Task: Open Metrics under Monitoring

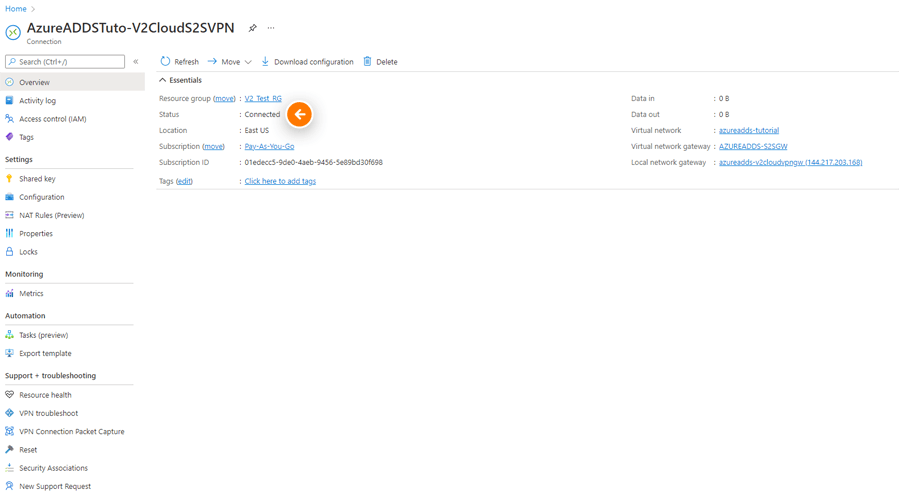Action: (31, 293)
